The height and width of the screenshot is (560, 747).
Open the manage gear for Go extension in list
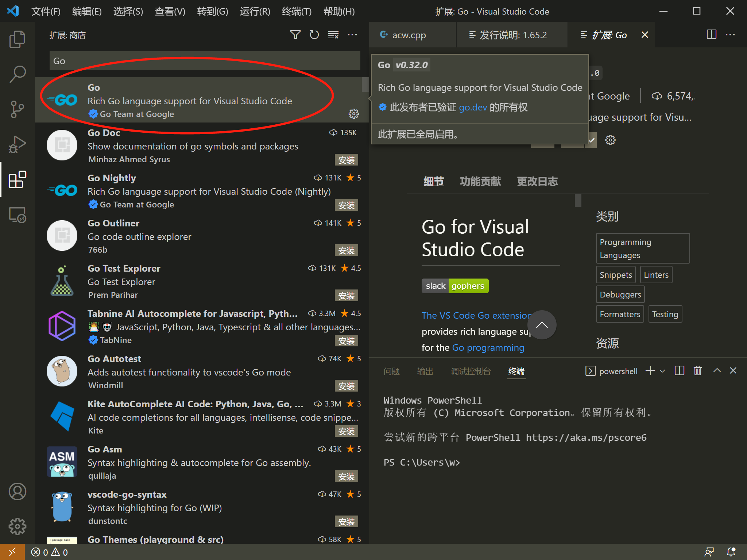click(353, 114)
